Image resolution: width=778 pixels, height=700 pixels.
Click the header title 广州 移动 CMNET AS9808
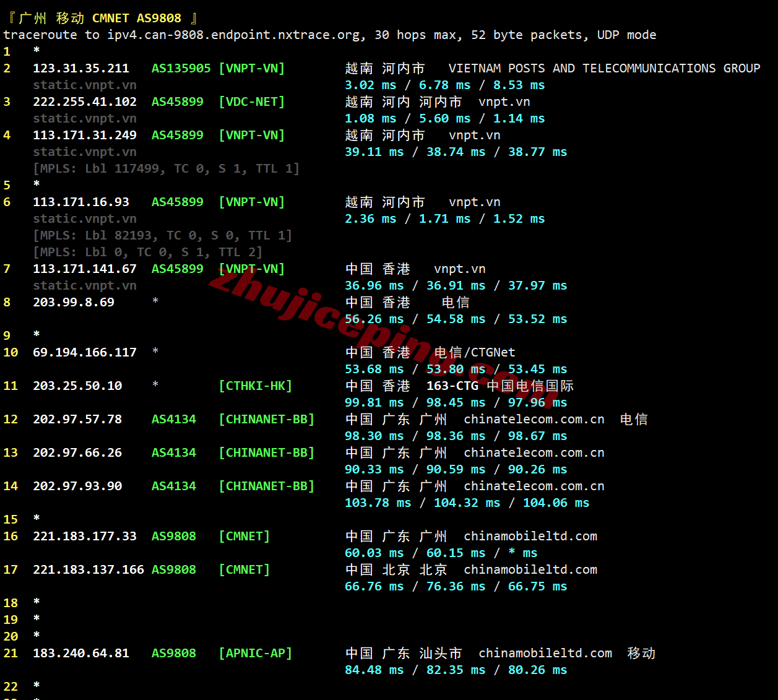[x=103, y=18]
